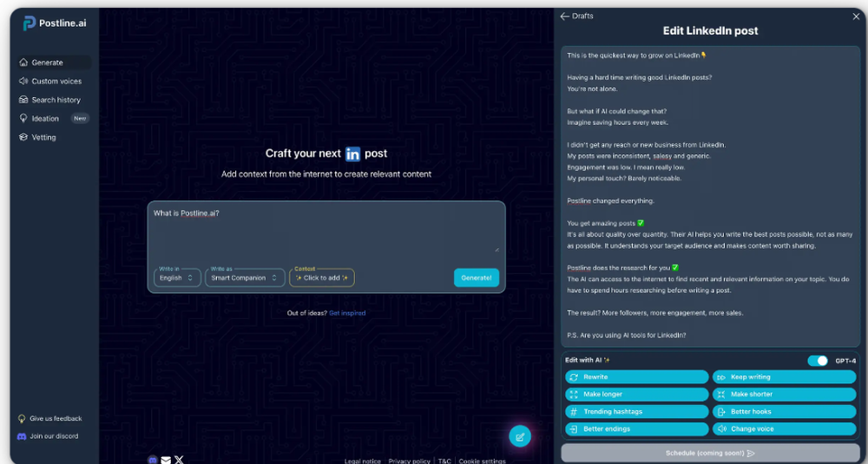The height and width of the screenshot is (464, 868).
Task: Click the Rewrite refresh icon
Action: pos(574,377)
